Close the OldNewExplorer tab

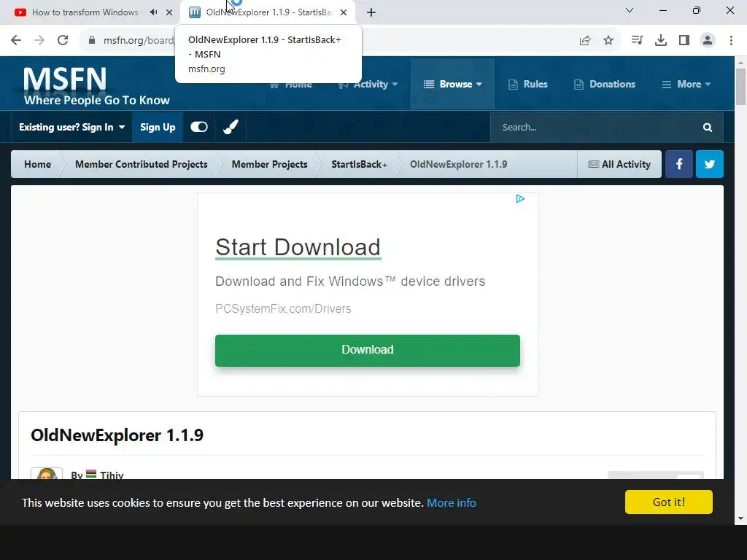click(344, 12)
